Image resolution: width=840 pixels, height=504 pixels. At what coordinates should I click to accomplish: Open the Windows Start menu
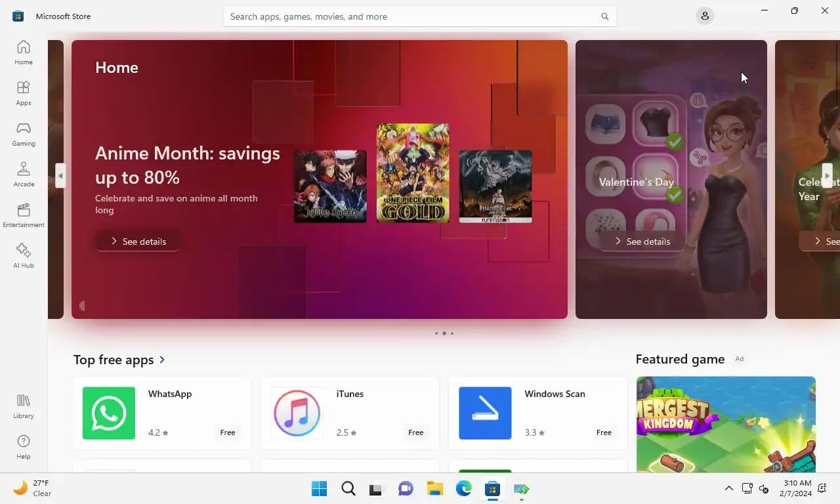click(320, 488)
